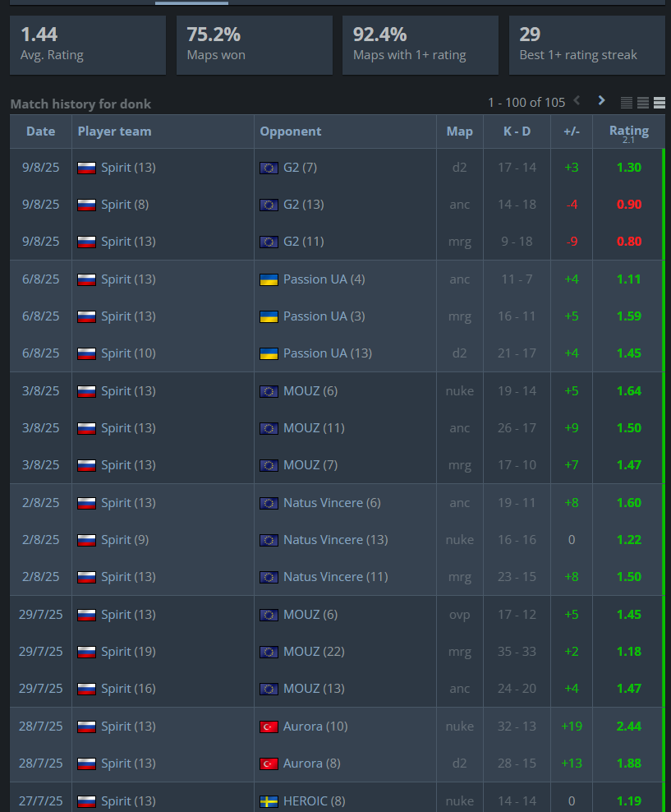Sort by Map column header

459,131
